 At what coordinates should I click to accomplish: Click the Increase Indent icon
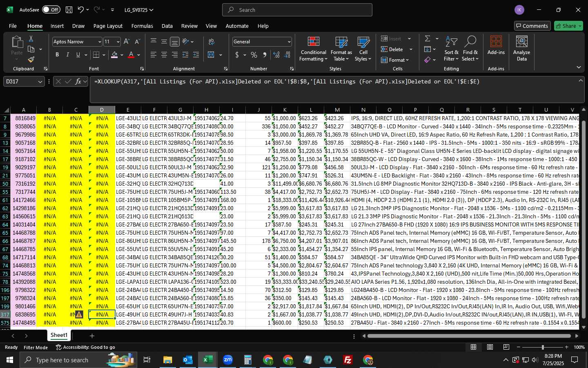click(196, 55)
